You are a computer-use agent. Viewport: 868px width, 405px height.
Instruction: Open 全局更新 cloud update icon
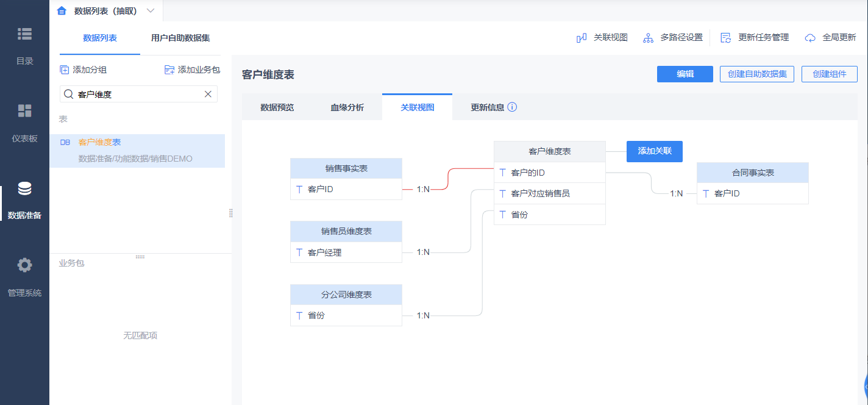[x=810, y=38]
